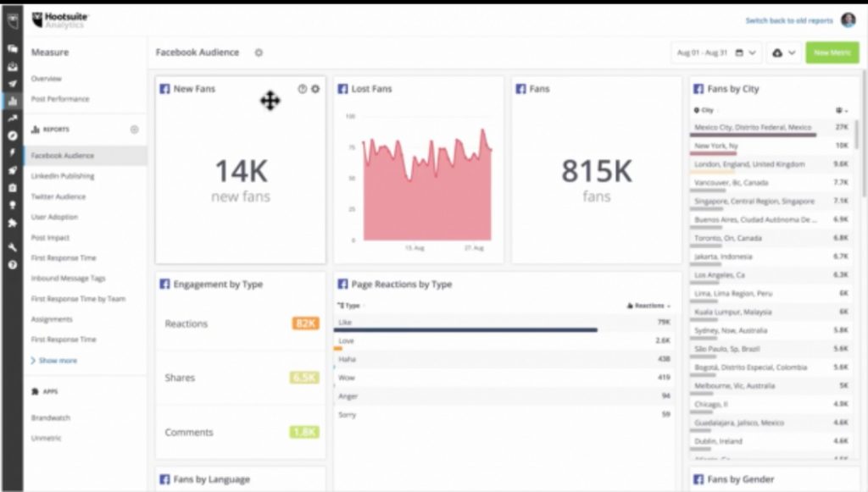The image size is (868, 492).
Task: Click the 815K fans value
Action: click(596, 171)
